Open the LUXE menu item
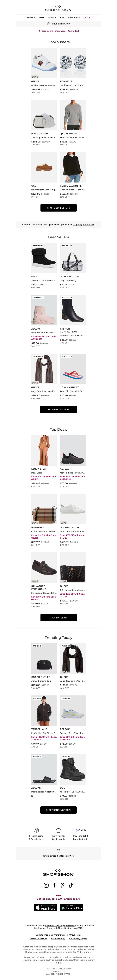Image resolution: width=117 pixels, height=980 pixels. point(42,17)
